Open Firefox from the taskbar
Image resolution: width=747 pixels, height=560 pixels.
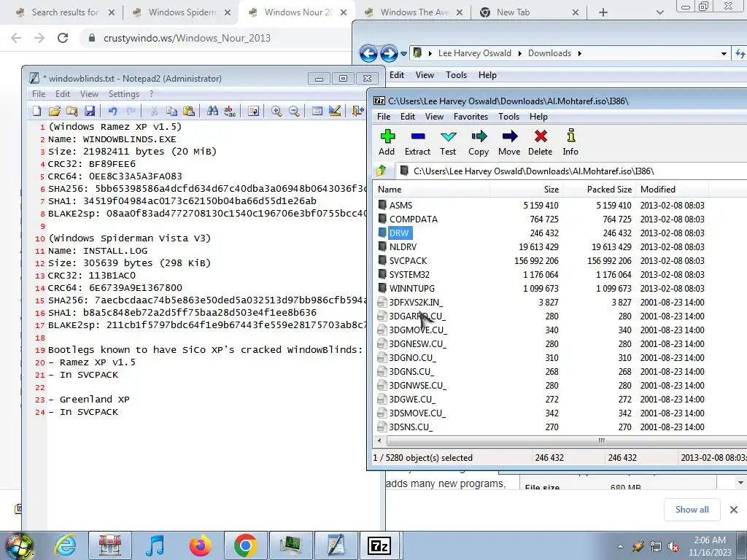[200, 545]
